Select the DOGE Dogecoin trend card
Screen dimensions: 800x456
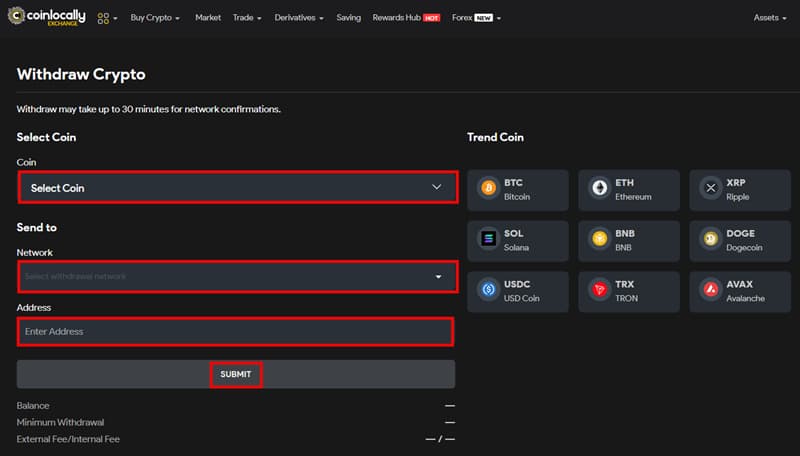[x=740, y=241]
